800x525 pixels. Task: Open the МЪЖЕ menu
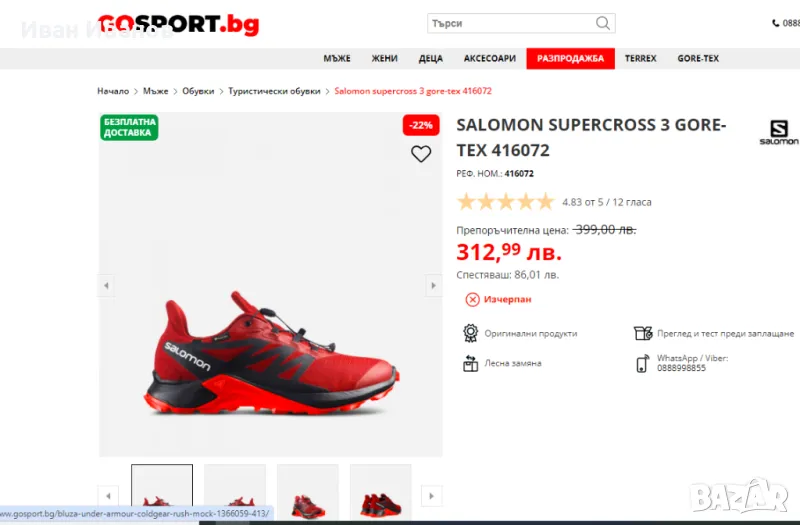coord(337,58)
